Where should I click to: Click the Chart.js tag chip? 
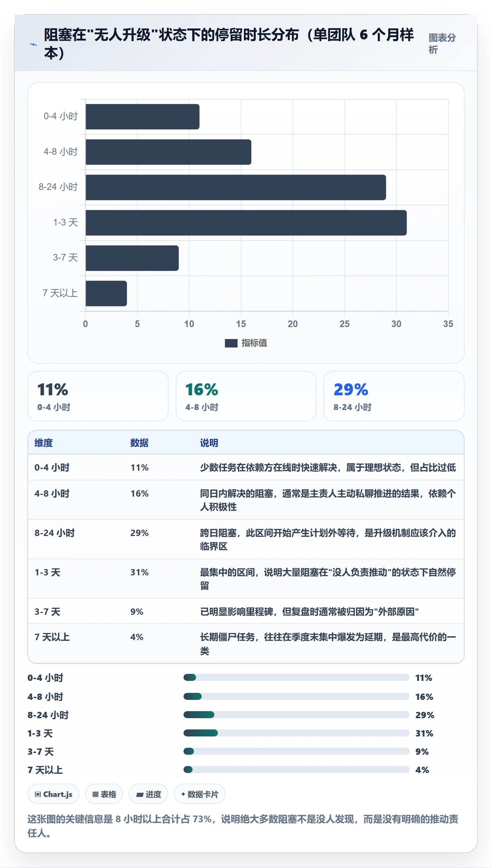coord(53,794)
